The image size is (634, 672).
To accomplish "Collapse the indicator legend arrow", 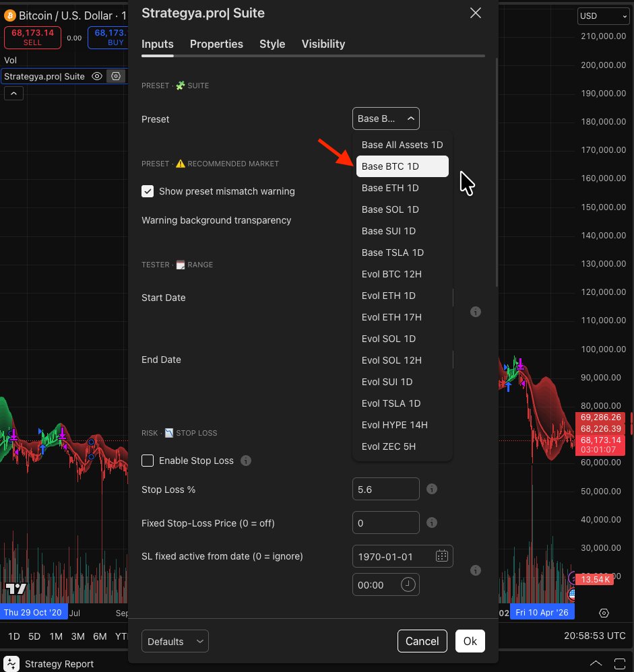I will pyautogui.click(x=13, y=93).
